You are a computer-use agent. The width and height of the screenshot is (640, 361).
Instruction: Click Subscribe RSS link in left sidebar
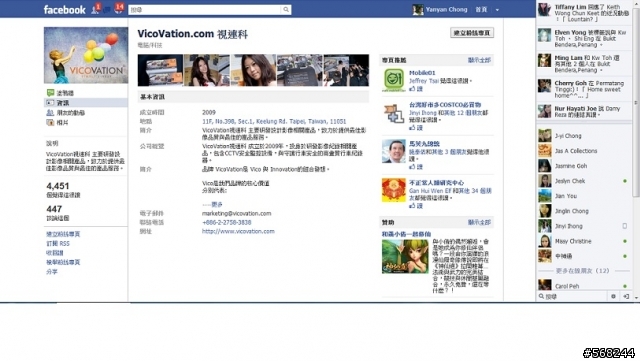(x=58, y=243)
